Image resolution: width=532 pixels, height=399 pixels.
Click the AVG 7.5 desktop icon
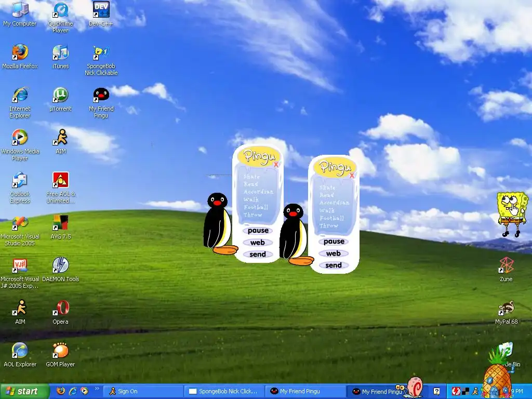point(60,227)
